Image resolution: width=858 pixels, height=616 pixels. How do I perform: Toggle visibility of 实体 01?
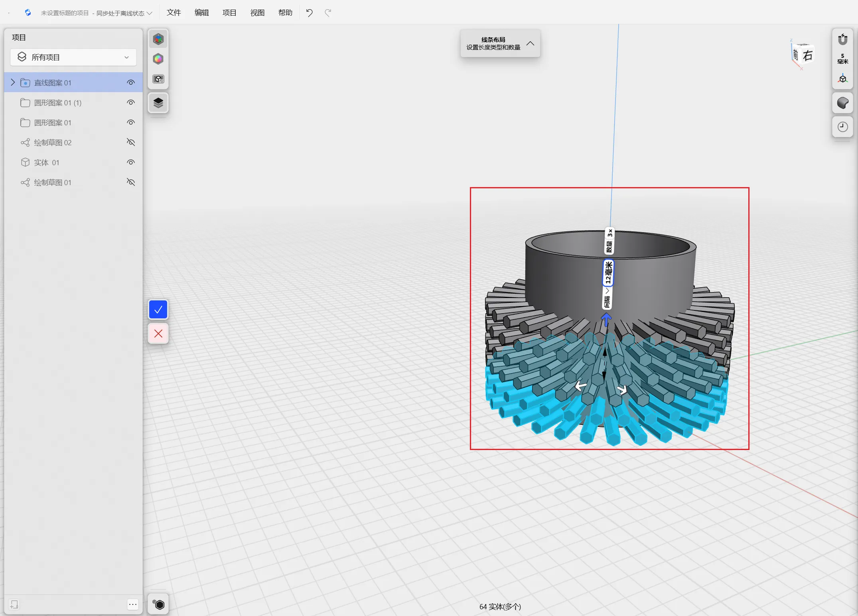pyautogui.click(x=131, y=162)
